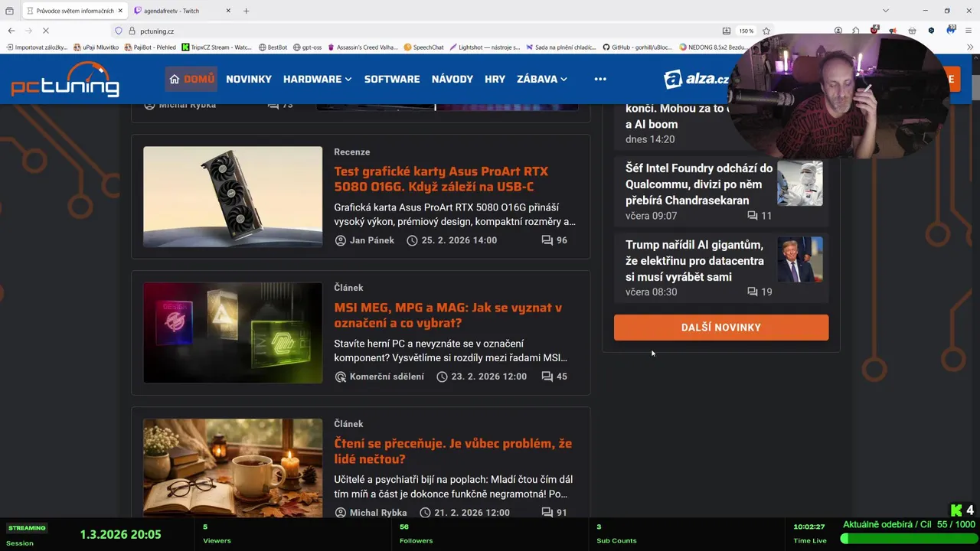
Task: Open the tab overview icon at far left
Action: (9, 11)
